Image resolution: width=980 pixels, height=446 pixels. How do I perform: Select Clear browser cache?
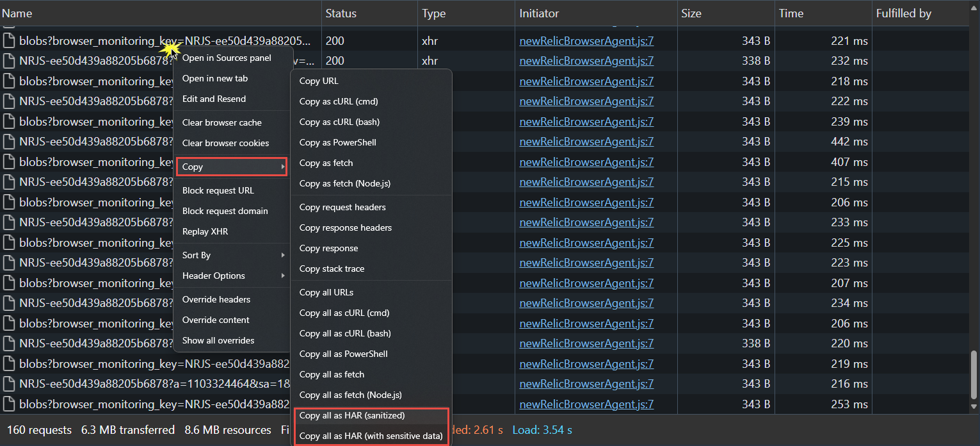(x=221, y=122)
